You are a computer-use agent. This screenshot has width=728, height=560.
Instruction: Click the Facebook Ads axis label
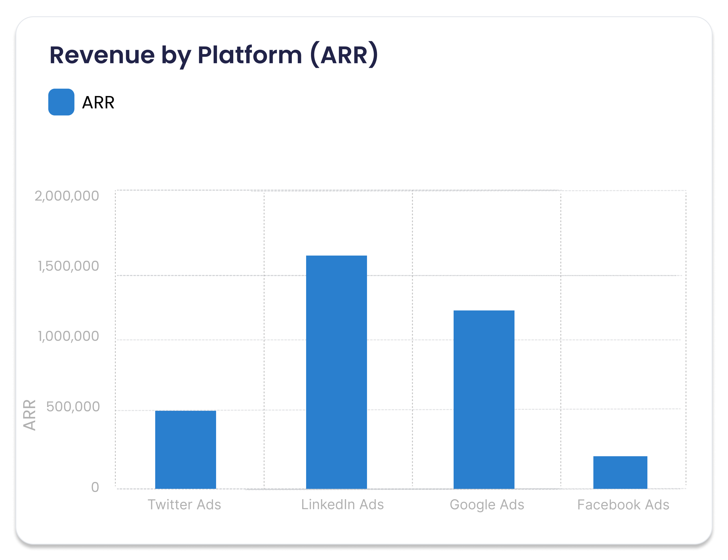click(x=623, y=505)
